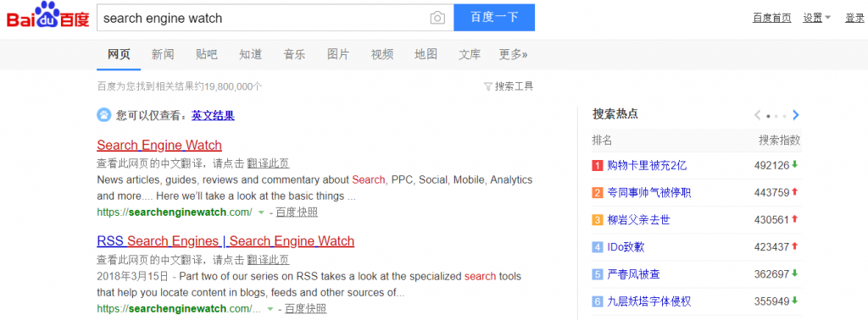The width and height of the screenshot is (868, 320).
Task: Click the 登录 login link
Action: point(854,18)
